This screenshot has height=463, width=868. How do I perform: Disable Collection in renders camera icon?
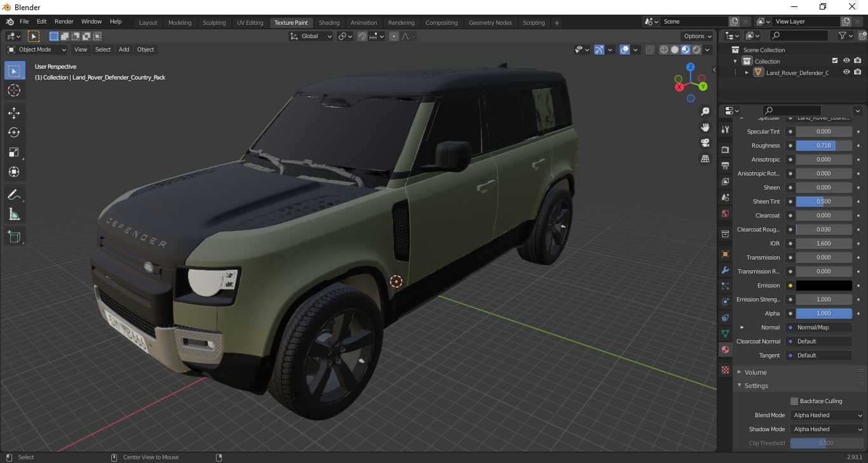click(858, 61)
